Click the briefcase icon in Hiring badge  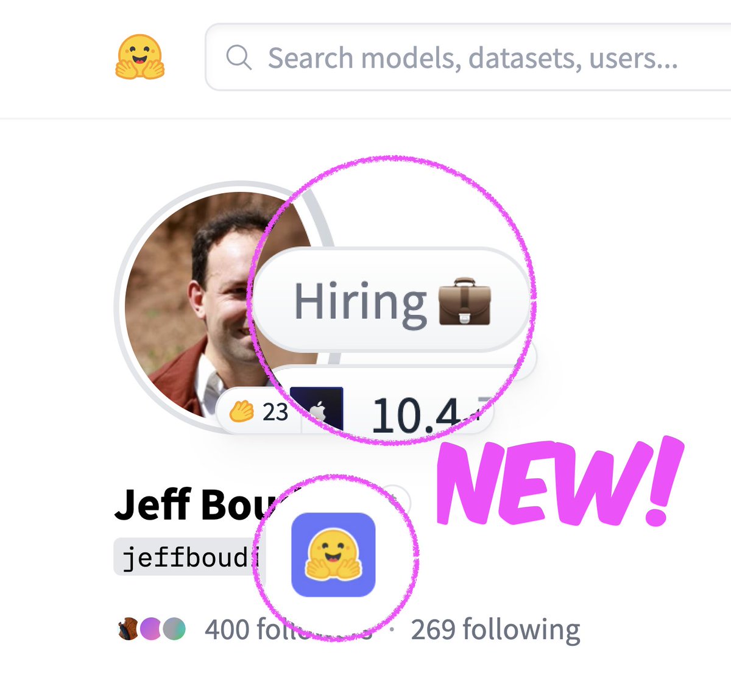(x=465, y=301)
